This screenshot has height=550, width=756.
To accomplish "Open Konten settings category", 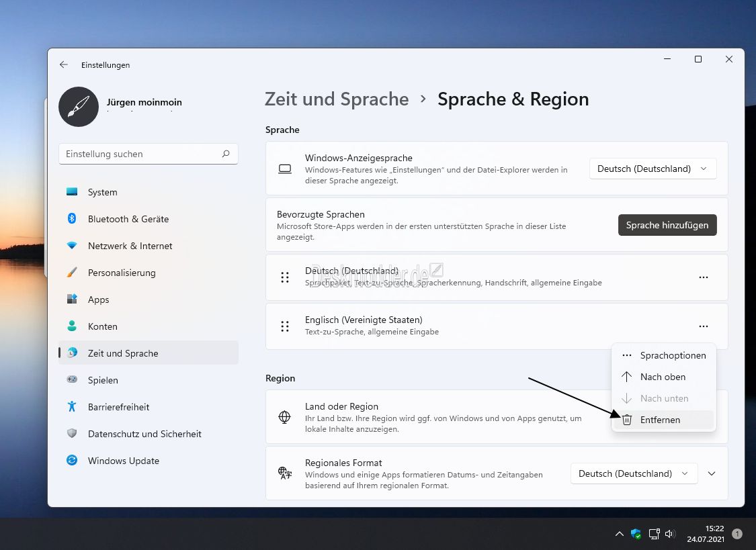I will [149, 326].
